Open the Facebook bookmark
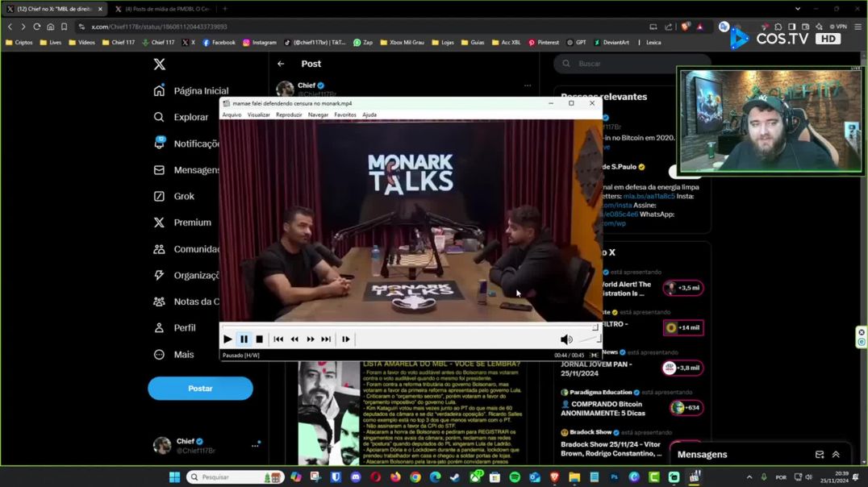The width and height of the screenshot is (868, 487). coord(219,42)
